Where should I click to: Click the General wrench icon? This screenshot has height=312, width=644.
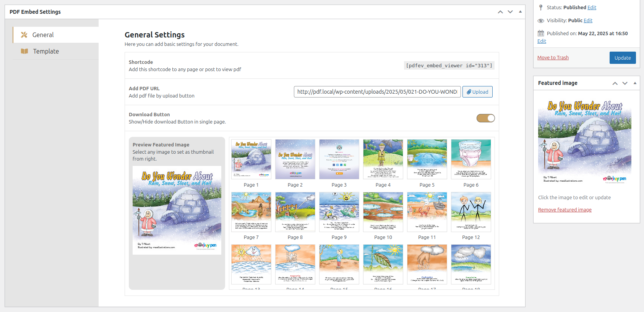tap(24, 35)
